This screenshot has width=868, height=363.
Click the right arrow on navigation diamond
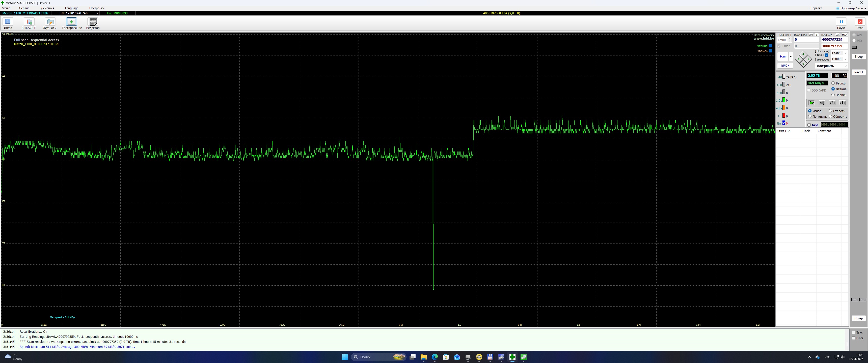(809, 59)
